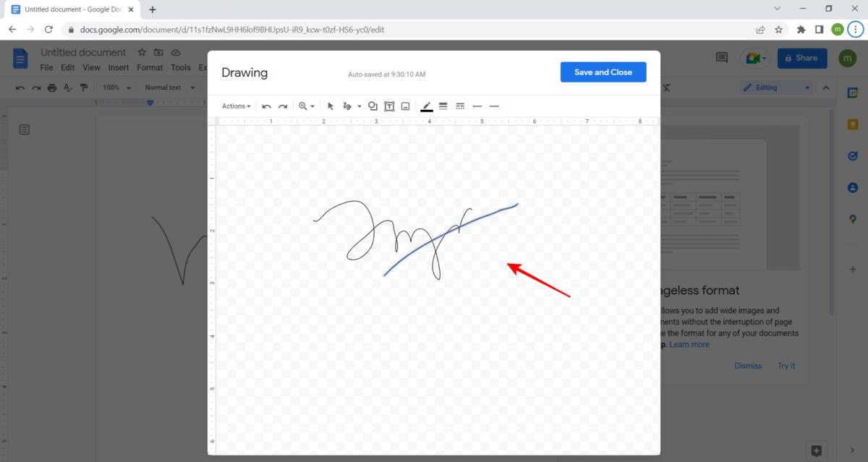The height and width of the screenshot is (462, 868).
Task: Show the document outline icon
Action: [x=24, y=129]
